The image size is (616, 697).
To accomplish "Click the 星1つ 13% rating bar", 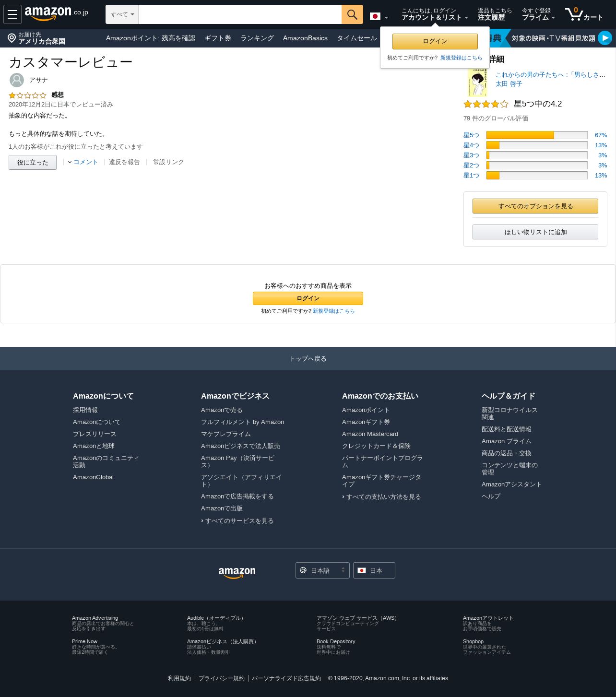I will tap(537, 176).
